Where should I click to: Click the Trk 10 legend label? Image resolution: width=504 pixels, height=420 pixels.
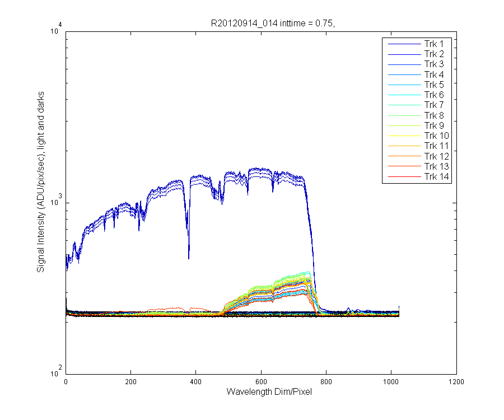coord(436,136)
